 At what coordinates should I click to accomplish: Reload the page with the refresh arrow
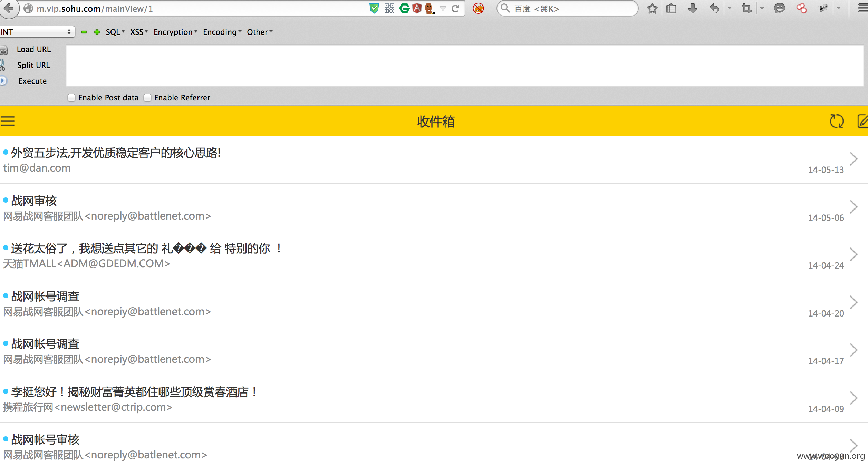[455, 8]
